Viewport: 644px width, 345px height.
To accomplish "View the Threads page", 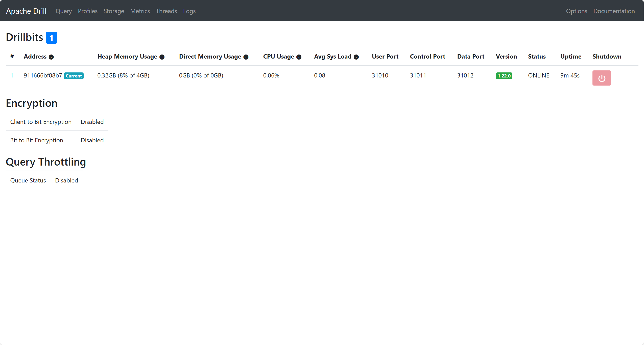I will pos(166,11).
